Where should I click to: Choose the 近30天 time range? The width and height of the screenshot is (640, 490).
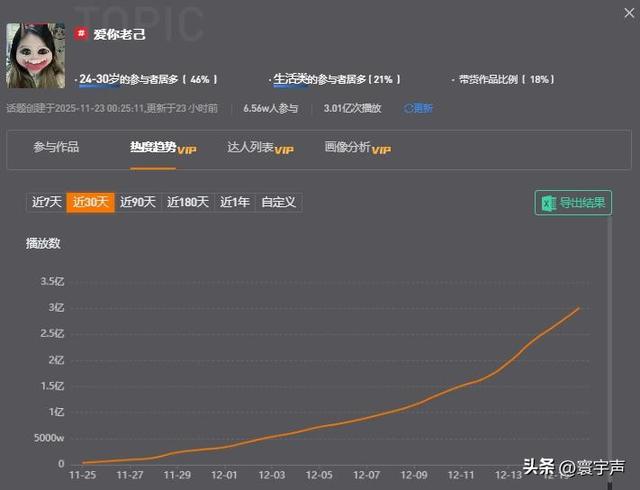(91, 202)
